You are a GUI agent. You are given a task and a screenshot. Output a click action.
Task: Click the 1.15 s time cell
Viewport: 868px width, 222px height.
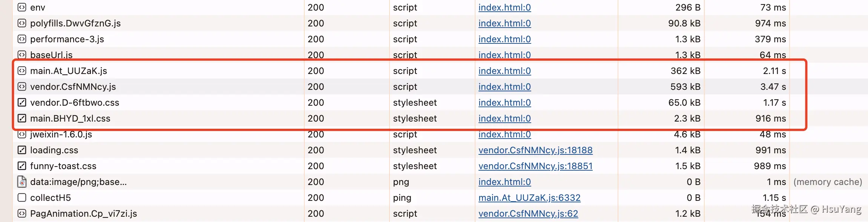pyautogui.click(x=774, y=197)
